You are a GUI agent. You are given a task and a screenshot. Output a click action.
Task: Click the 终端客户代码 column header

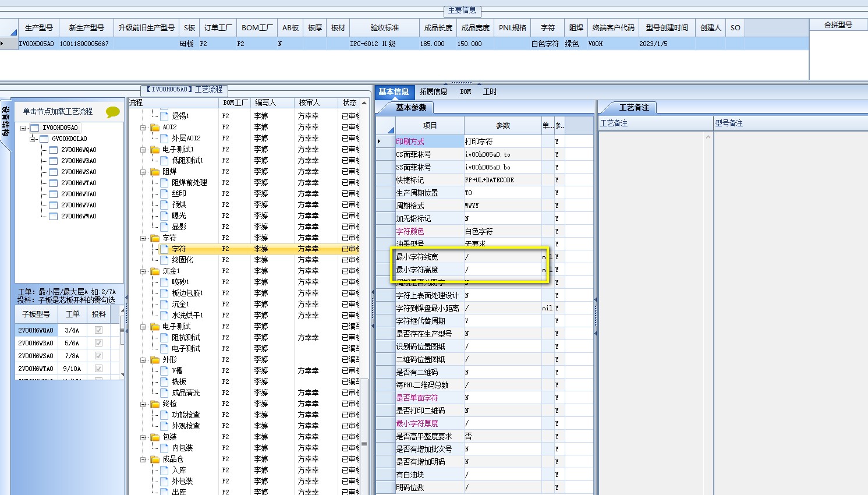(x=614, y=27)
